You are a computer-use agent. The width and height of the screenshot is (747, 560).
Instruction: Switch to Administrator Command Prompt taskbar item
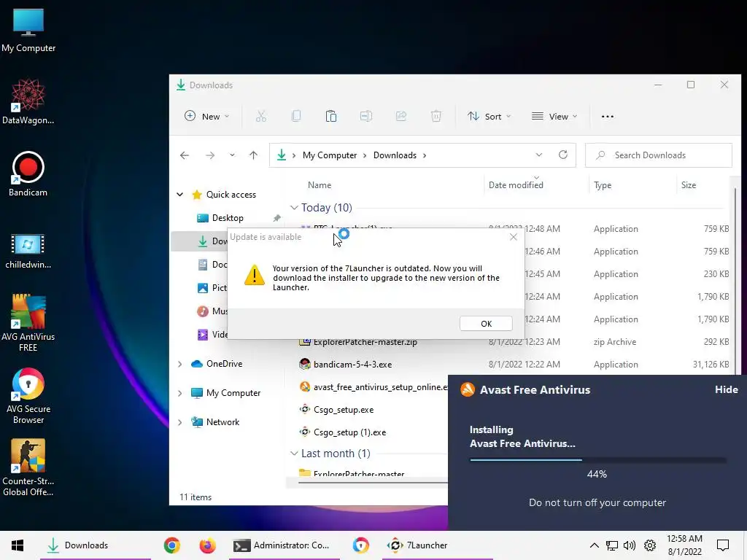(284, 545)
